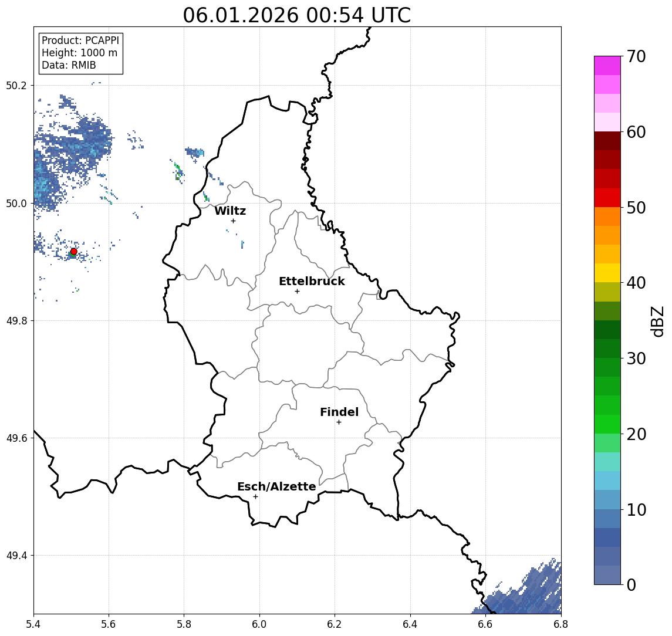Screen dimensions: 672x636
Task: Click the dBZ colorbar axis label
Action: click(x=657, y=322)
